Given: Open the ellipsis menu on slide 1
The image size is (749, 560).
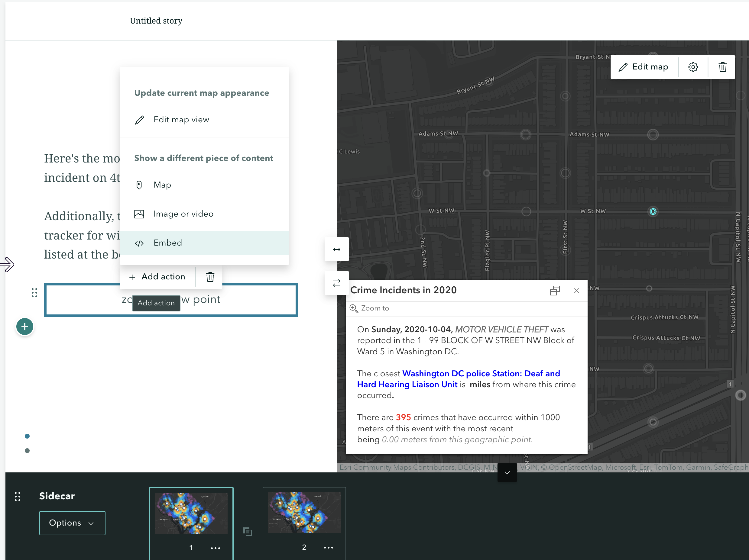Looking at the screenshot, I should coord(215,548).
